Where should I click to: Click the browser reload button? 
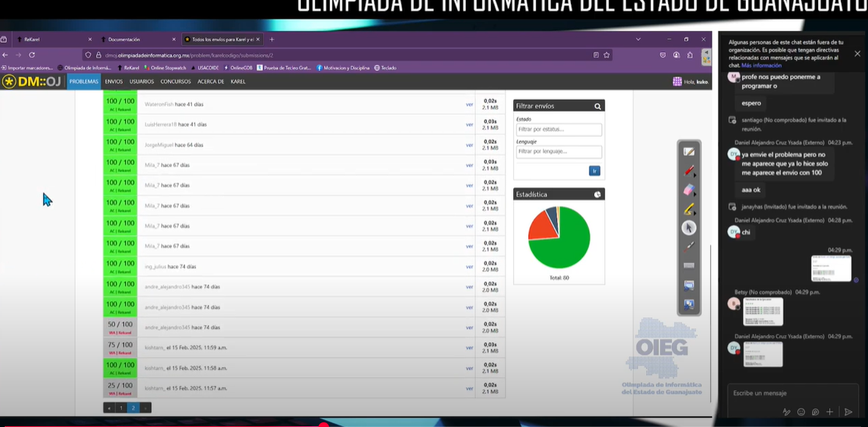(32, 54)
